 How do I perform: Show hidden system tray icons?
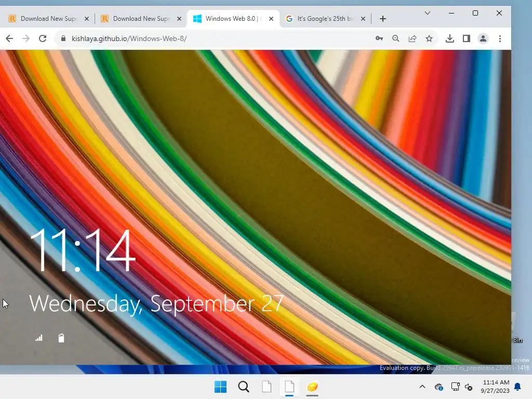[x=422, y=387]
